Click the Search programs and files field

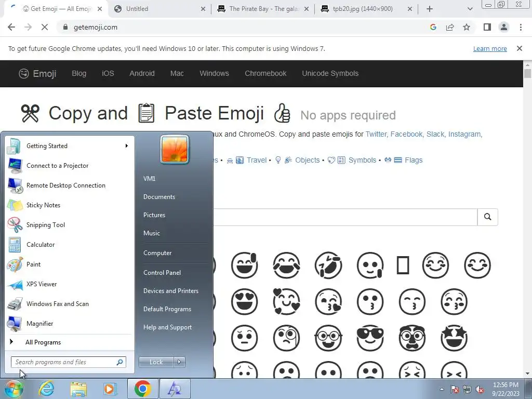68,362
